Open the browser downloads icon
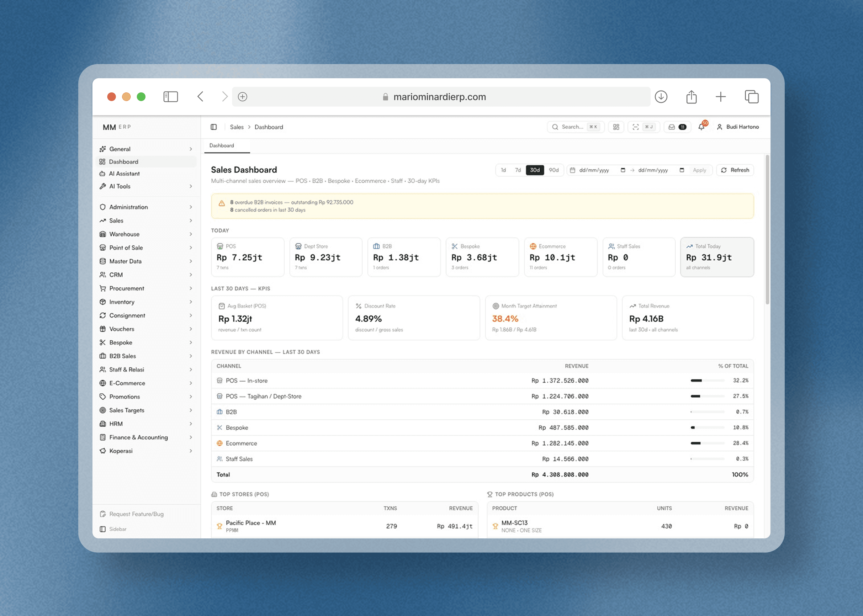 [661, 97]
